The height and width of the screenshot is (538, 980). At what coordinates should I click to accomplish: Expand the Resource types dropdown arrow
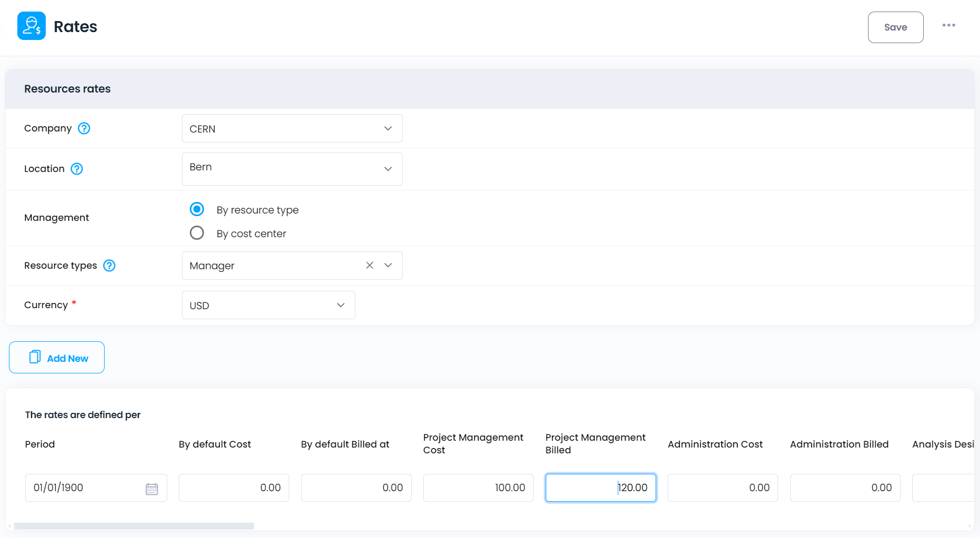coord(388,266)
